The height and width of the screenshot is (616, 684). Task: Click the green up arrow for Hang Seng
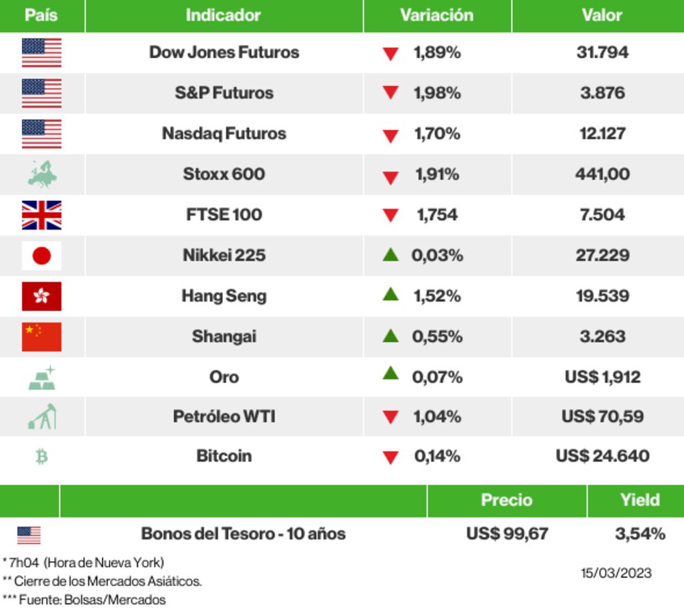[391, 295]
